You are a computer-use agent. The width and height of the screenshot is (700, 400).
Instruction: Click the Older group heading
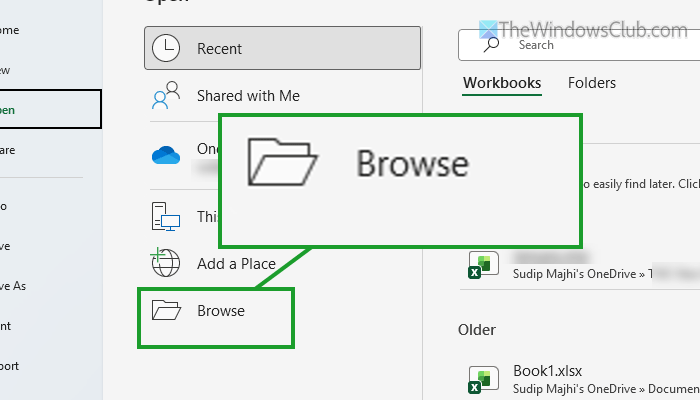tap(477, 330)
